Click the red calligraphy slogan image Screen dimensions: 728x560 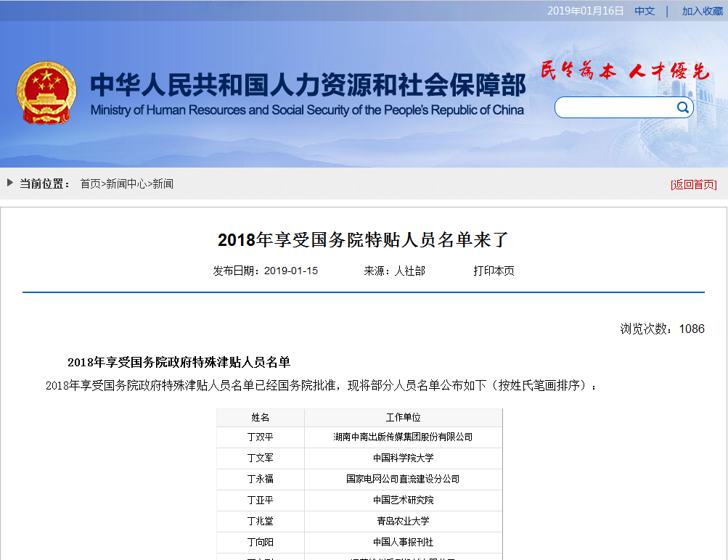click(625, 71)
